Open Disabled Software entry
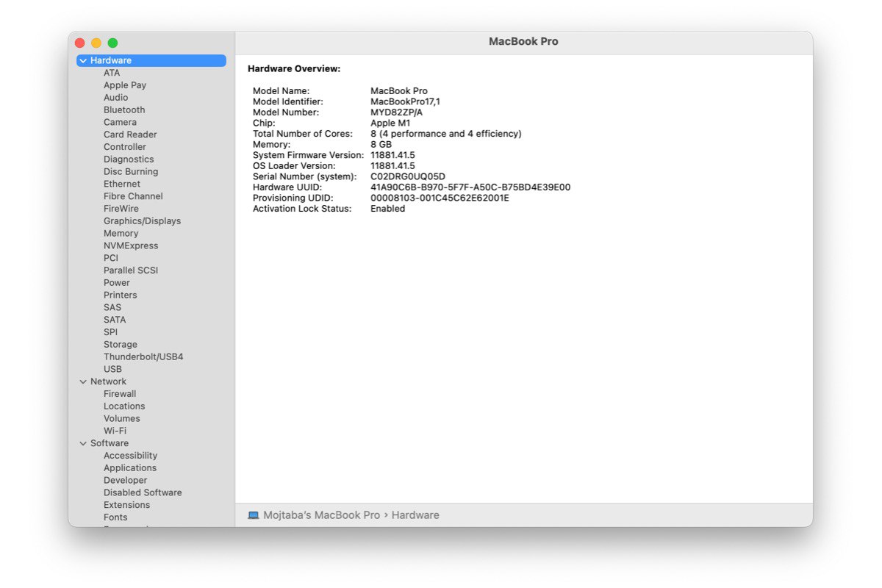This screenshot has width=882, height=588. tap(143, 493)
